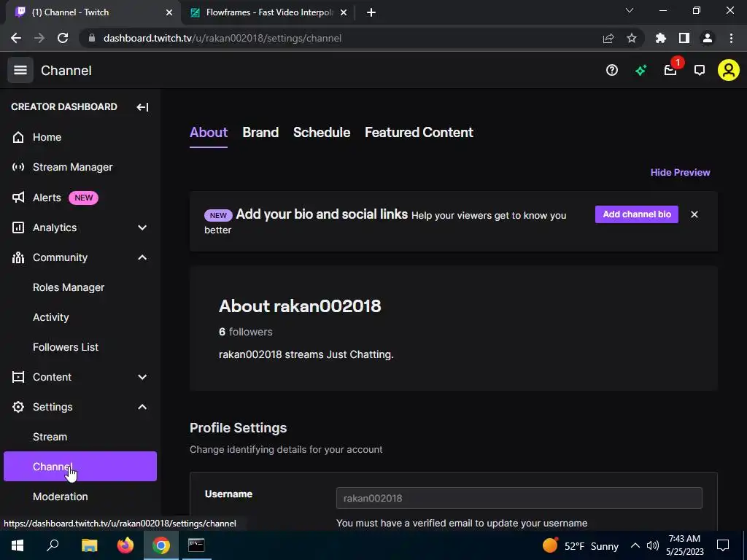Open the notifications inbox with badge
Screen dimensions: 747x560
point(670,71)
